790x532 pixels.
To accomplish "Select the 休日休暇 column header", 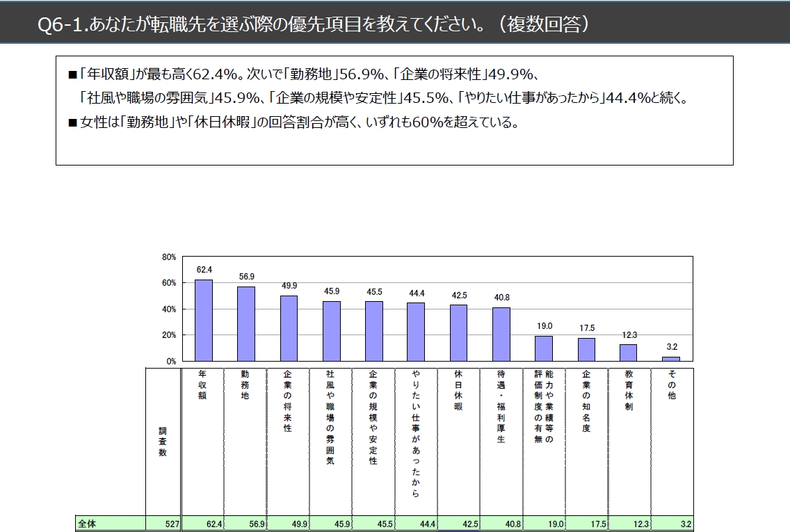I will (458, 442).
